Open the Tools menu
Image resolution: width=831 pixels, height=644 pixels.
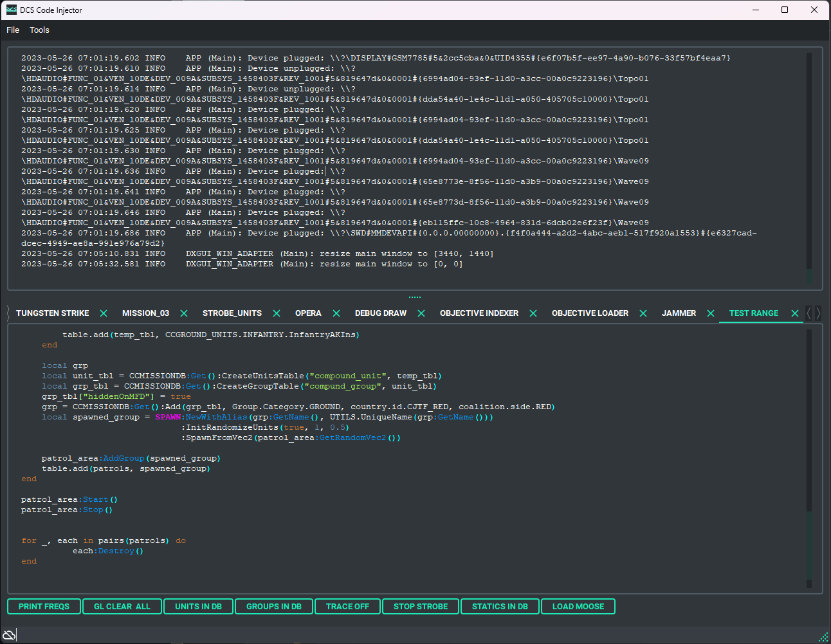point(39,30)
